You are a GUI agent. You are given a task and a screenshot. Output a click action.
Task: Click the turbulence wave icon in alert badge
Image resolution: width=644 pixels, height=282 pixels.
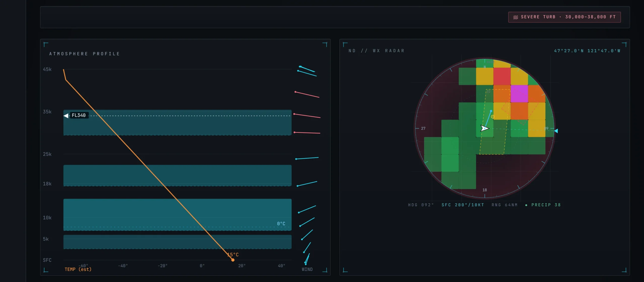click(515, 17)
